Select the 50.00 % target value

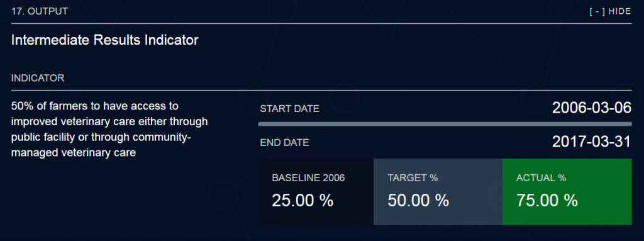tap(418, 200)
